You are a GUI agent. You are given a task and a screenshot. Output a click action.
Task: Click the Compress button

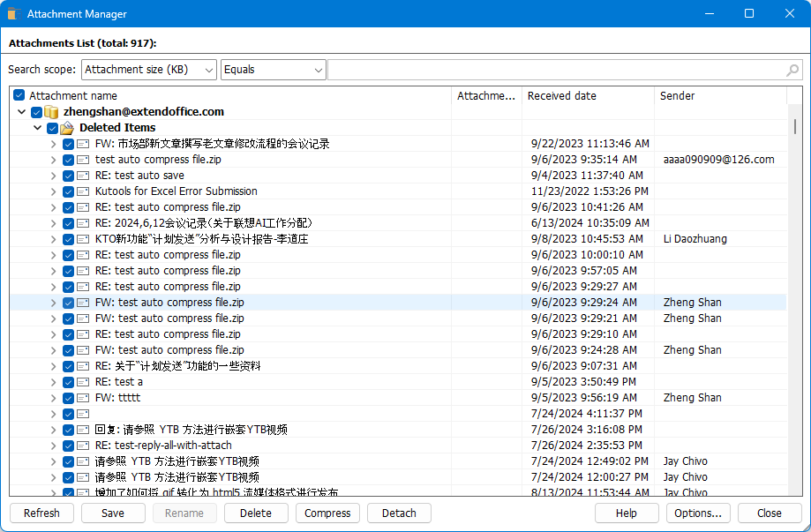(327, 513)
